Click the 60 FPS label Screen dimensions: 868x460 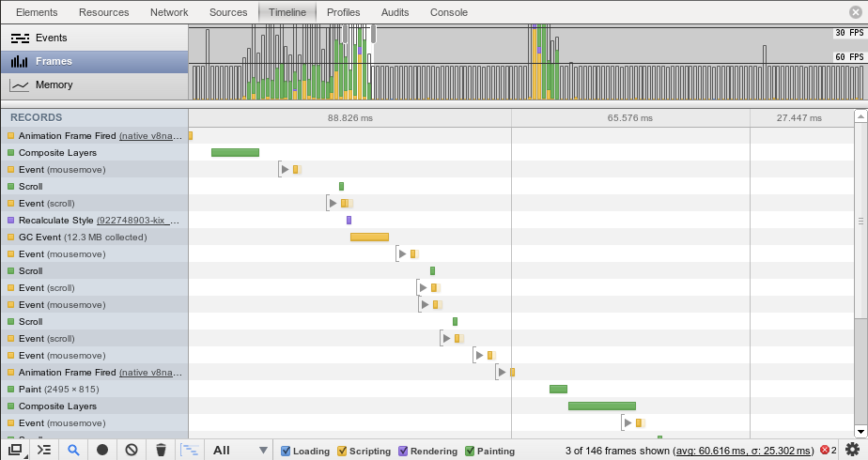coord(849,57)
